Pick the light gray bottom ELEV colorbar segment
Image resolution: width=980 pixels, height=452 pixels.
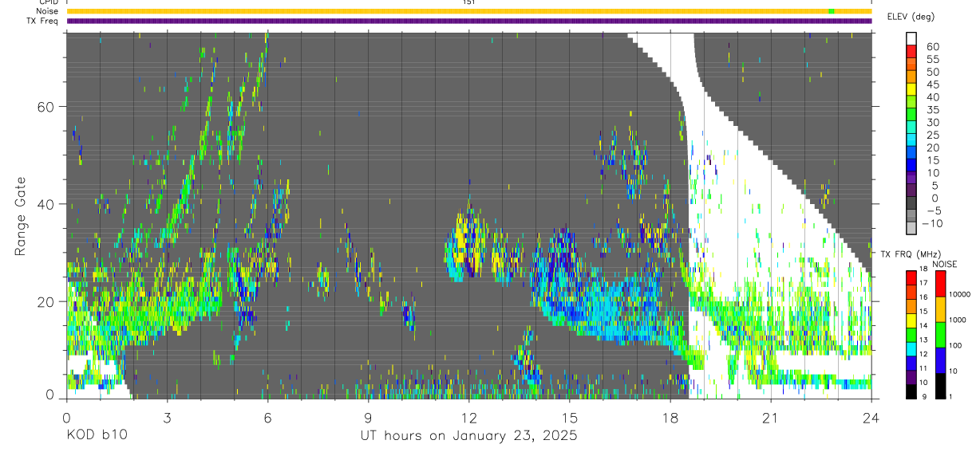click(911, 228)
